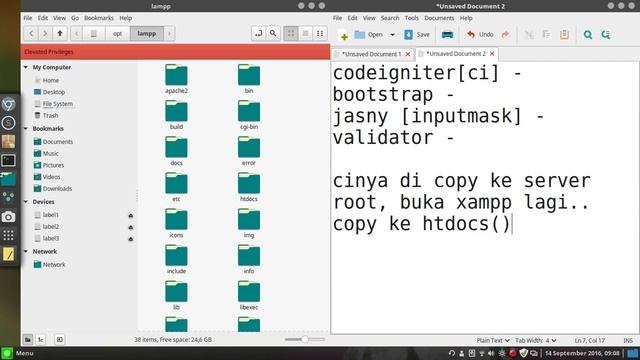This screenshot has height=360, width=640.
Task: Go forward in file manager history
Action: 45,33
